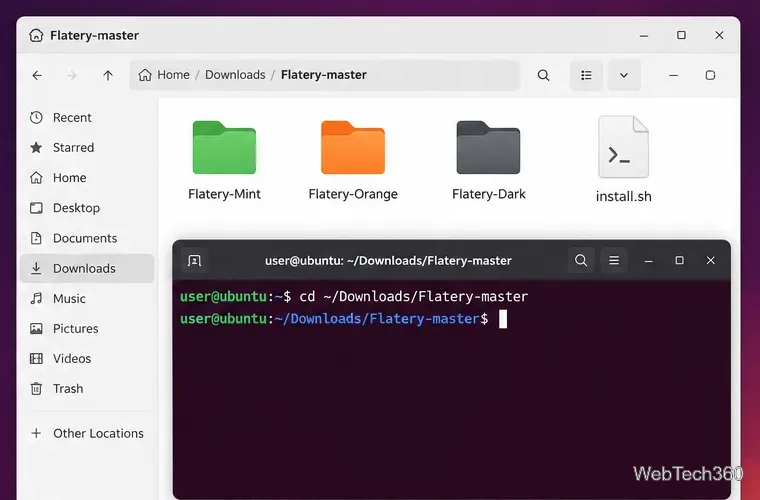Select Downloads in sidebar
This screenshot has width=760, height=500.
(87, 268)
